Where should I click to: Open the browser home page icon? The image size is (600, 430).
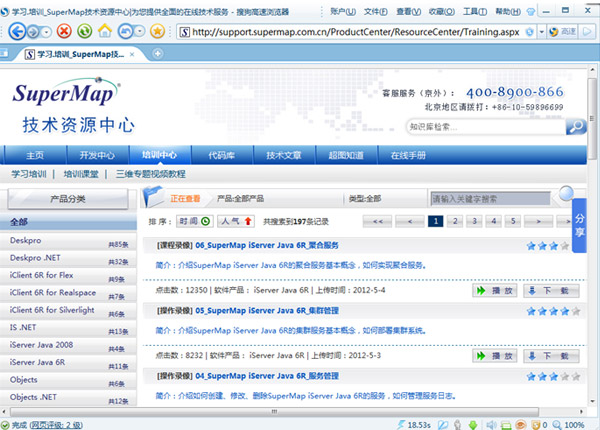click(x=105, y=31)
